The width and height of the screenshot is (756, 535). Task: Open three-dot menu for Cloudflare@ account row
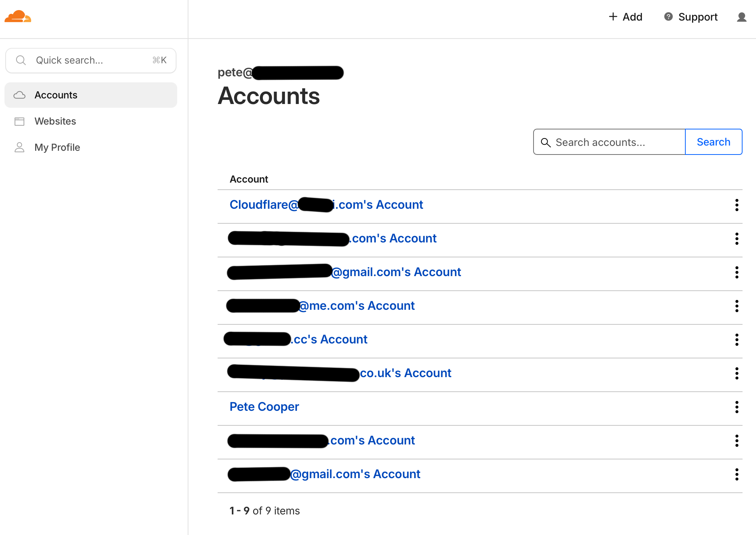737,205
